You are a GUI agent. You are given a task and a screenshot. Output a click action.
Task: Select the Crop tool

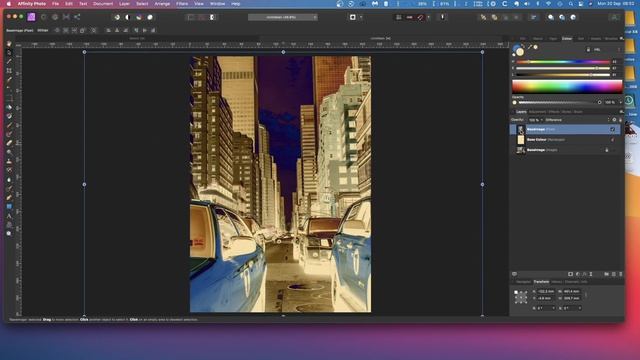[9, 71]
